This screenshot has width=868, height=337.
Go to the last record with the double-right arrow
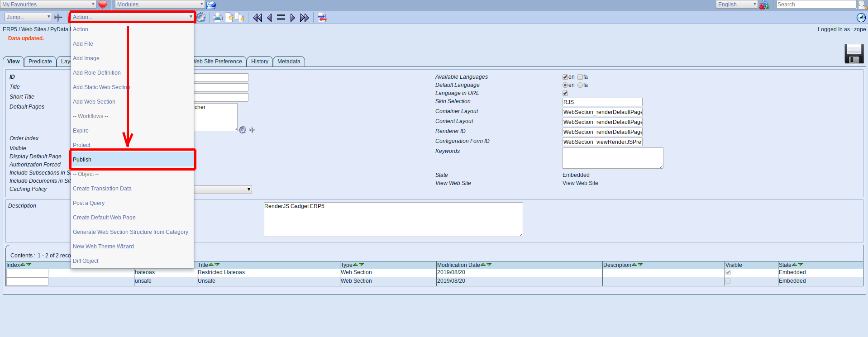pyautogui.click(x=305, y=18)
